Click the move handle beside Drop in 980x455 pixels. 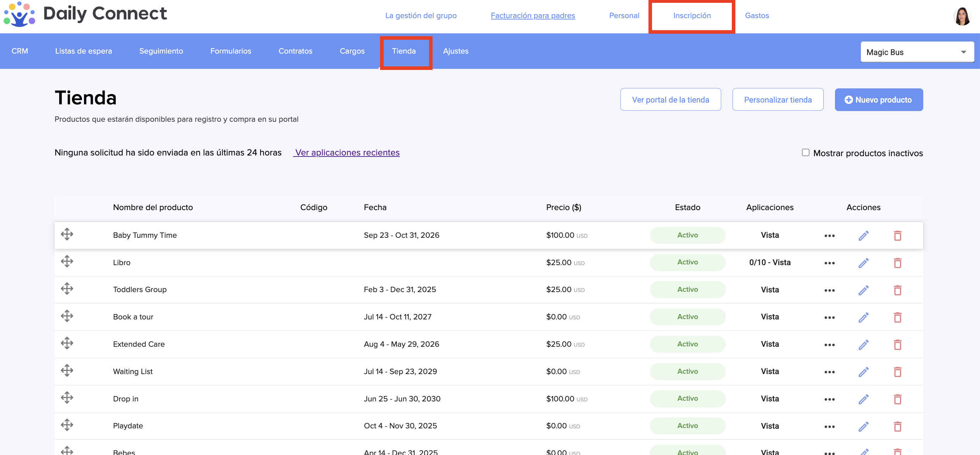pyautogui.click(x=67, y=398)
